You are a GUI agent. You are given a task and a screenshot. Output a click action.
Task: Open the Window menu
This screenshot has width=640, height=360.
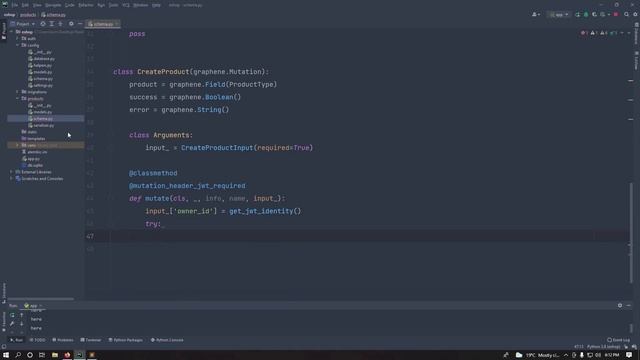click(x=140, y=5)
